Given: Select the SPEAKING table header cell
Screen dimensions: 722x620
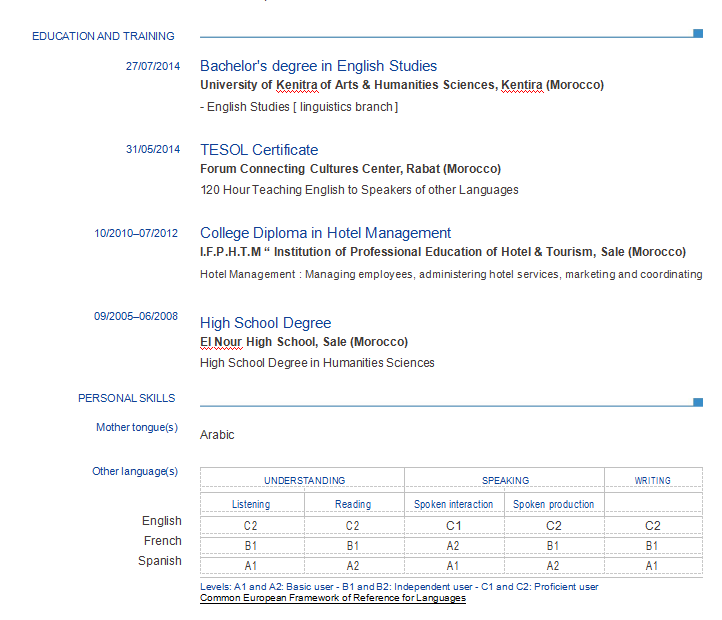Looking at the screenshot, I should (505, 481).
